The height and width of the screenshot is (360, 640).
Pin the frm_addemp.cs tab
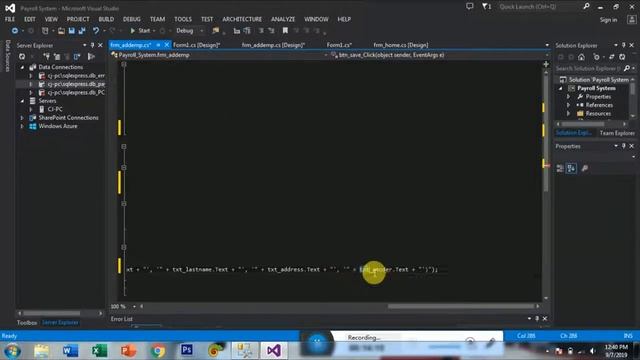tap(158, 45)
